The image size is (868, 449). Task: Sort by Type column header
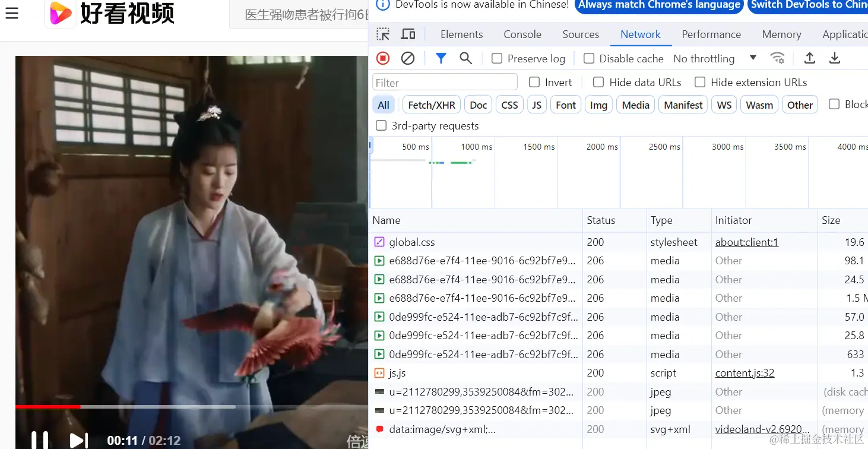pyautogui.click(x=679, y=220)
